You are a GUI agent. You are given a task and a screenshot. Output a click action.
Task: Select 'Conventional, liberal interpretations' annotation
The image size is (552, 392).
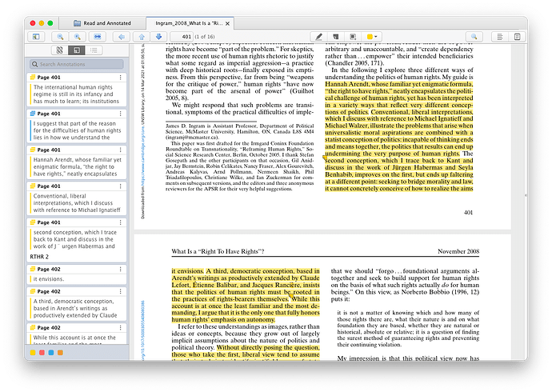(x=77, y=202)
